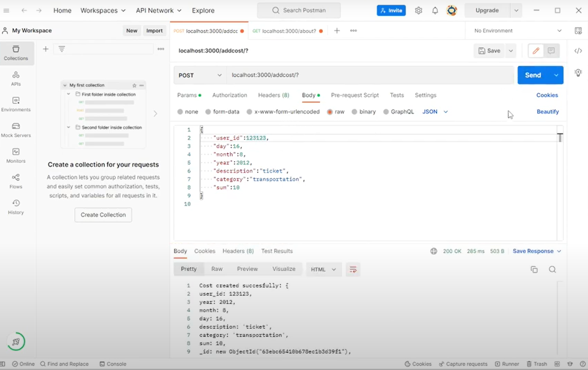588x370 pixels.
Task: Open the request History panel
Action: pos(16,207)
